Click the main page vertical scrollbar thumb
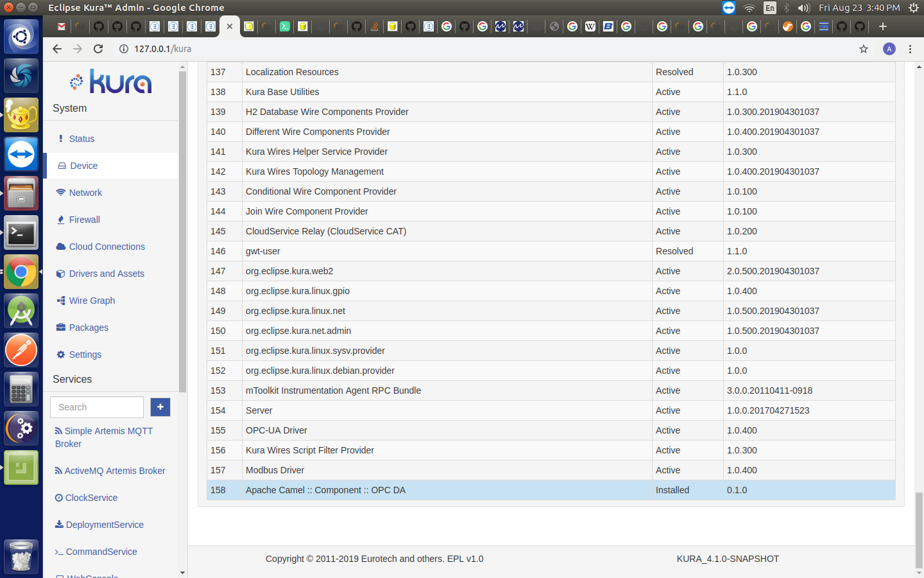924x578 pixels. (x=919, y=530)
